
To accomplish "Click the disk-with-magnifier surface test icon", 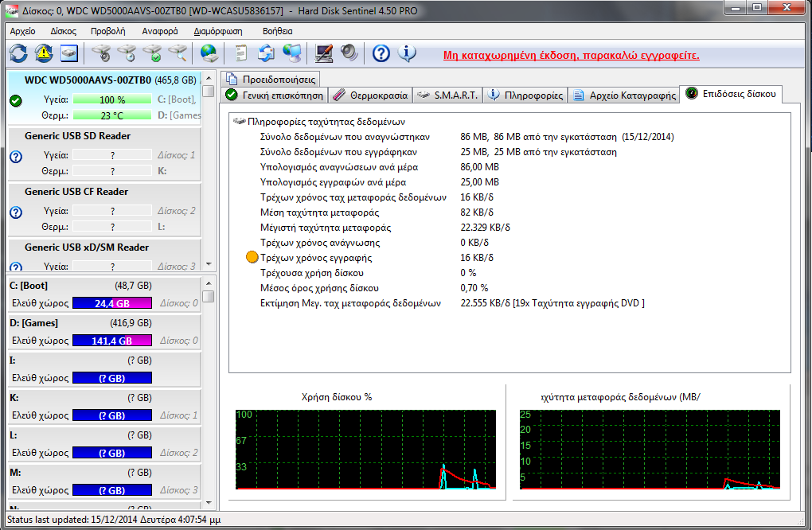I will coord(178,53).
